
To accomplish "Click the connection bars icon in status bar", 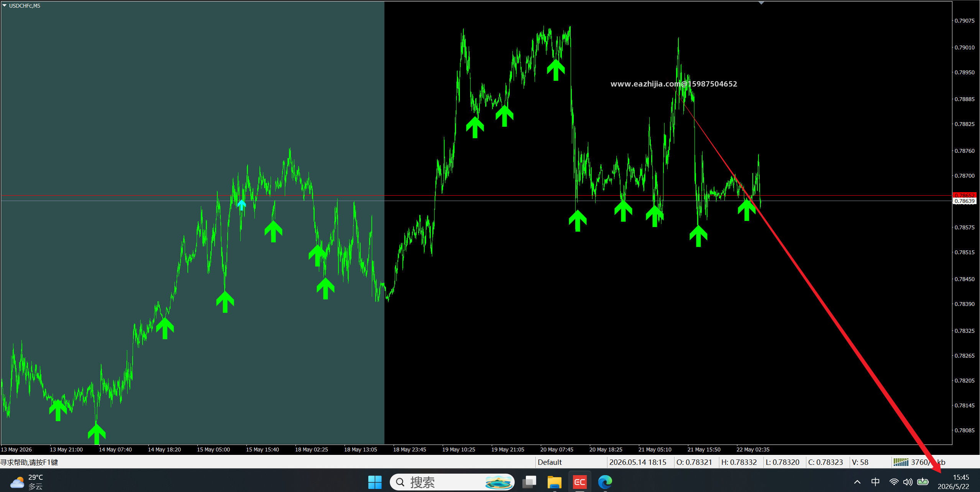I will [901, 462].
